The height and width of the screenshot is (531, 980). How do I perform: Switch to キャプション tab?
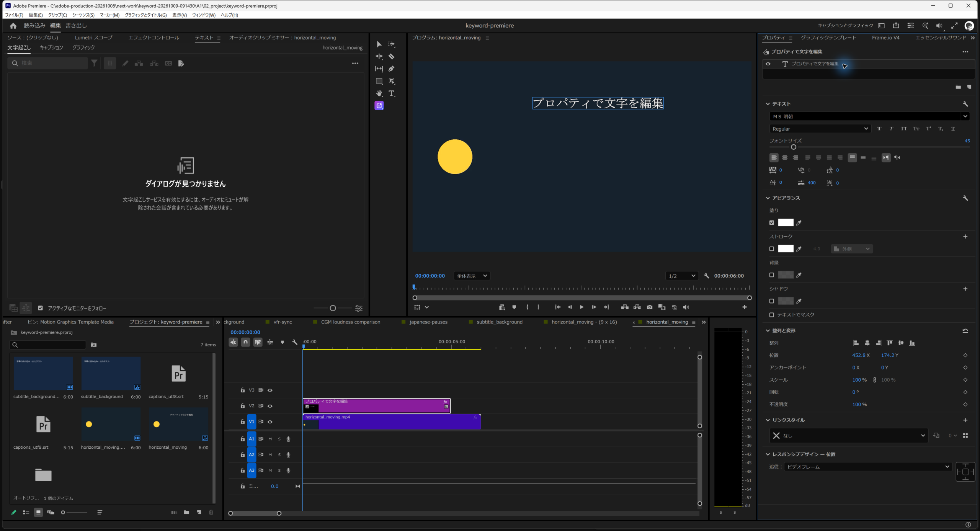tap(51, 47)
